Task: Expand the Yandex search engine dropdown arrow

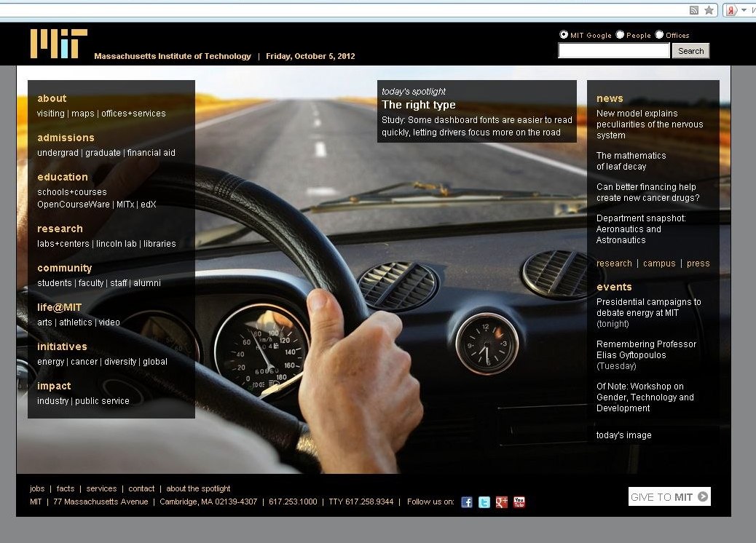Action: click(744, 10)
